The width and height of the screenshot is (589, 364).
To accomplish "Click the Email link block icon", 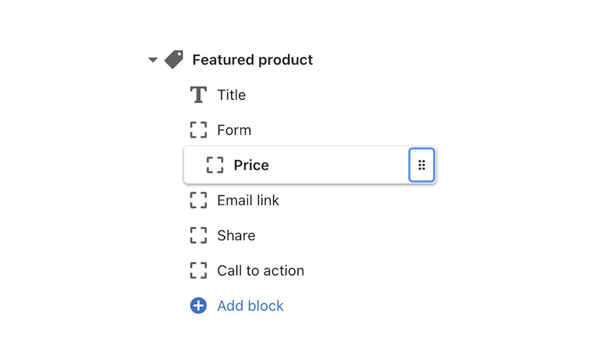I will [198, 200].
